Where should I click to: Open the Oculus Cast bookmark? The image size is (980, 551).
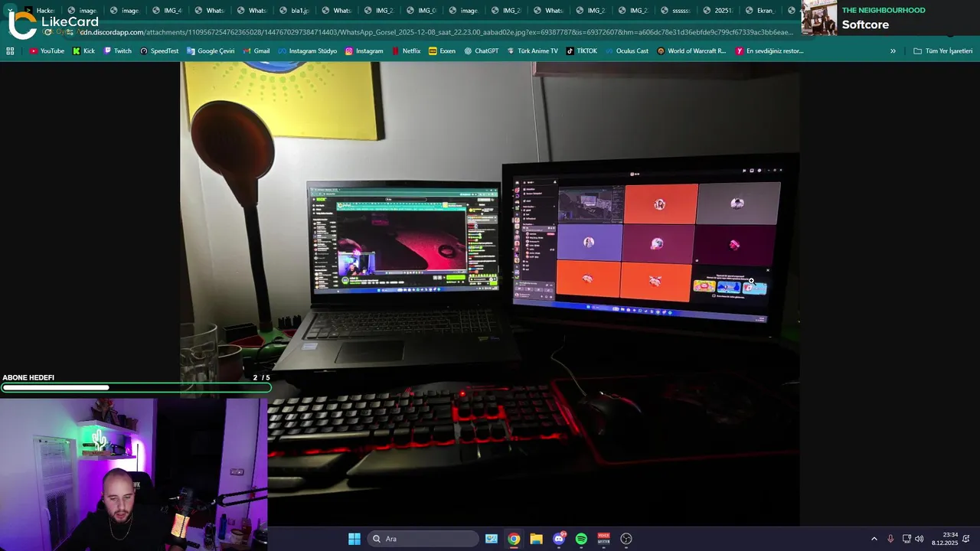[x=626, y=51]
